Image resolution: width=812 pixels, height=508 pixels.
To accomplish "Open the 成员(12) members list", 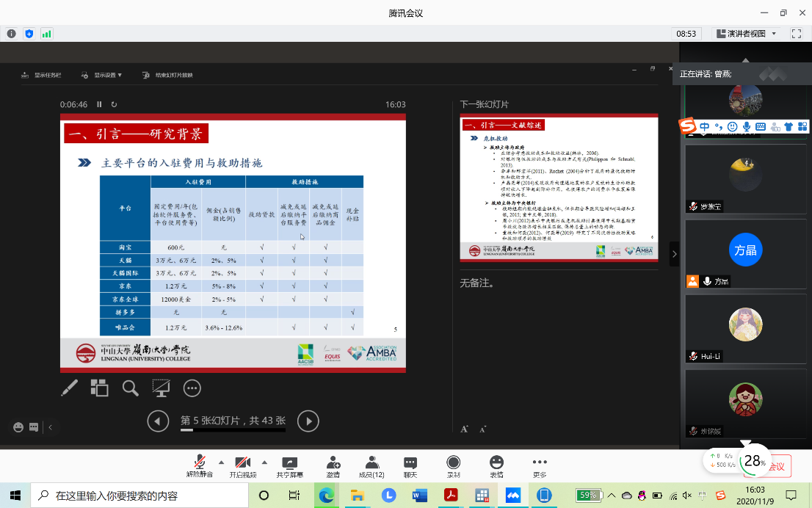I will click(371, 466).
